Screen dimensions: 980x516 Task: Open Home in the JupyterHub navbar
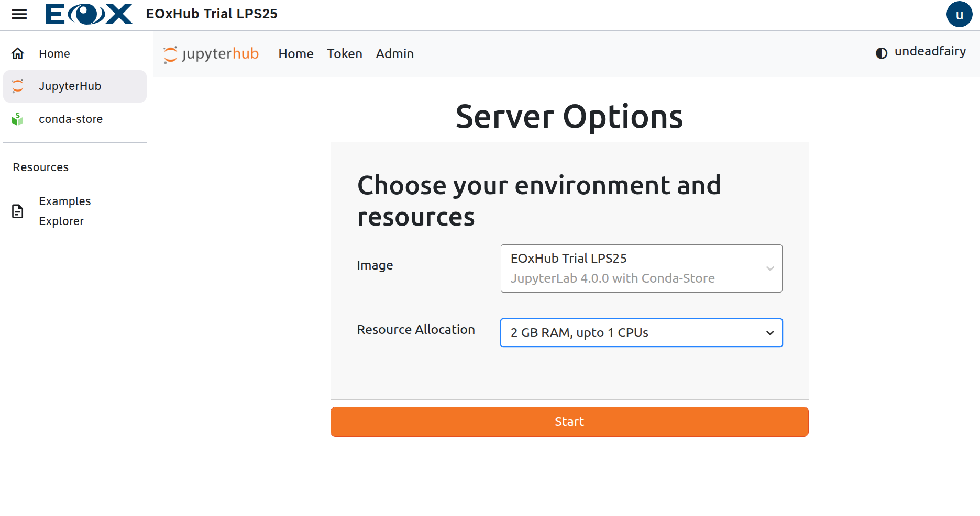(x=295, y=54)
